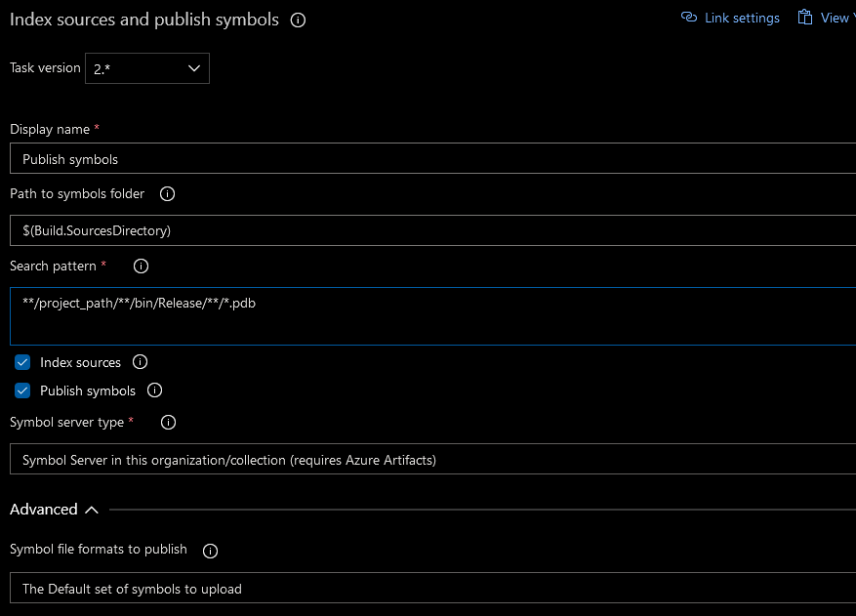The width and height of the screenshot is (856, 616).
Task: Click info icon beside task title
Action: click(x=298, y=21)
